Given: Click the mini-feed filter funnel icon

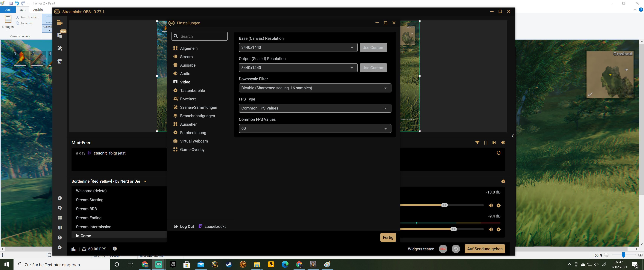Looking at the screenshot, I should (477, 142).
